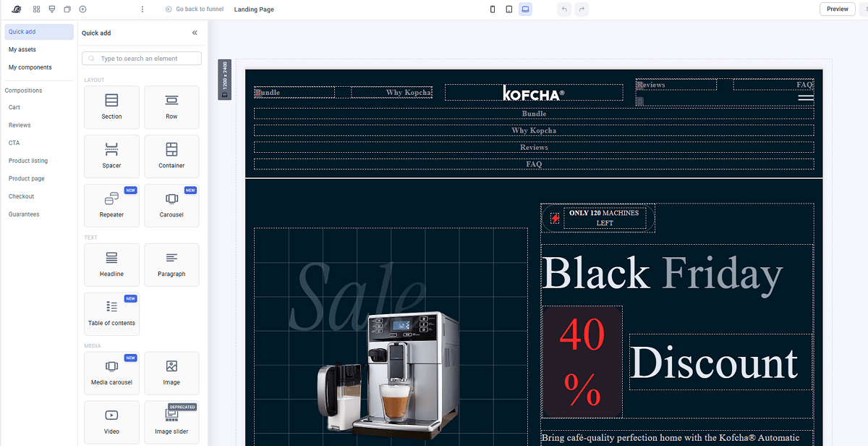The height and width of the screenshot is (446, 868).
Task: Open the Cart compositions
Action: click(x=14, y=107)
